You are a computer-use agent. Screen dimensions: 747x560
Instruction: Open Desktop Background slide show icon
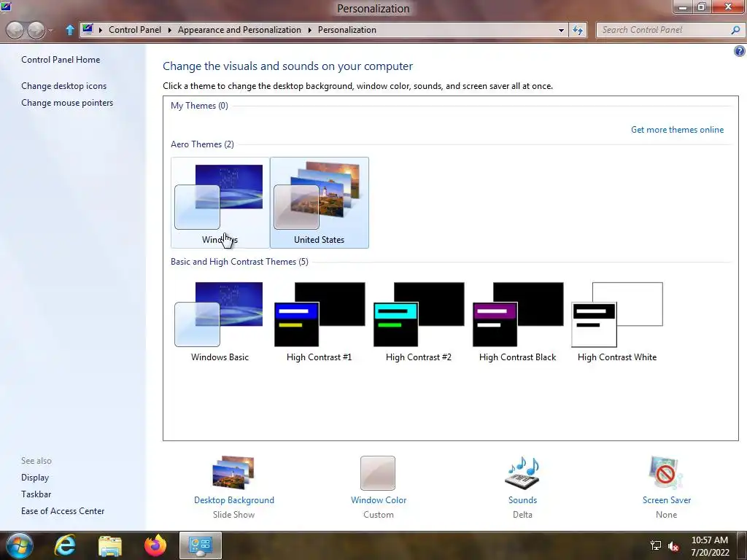coord(233,472)
